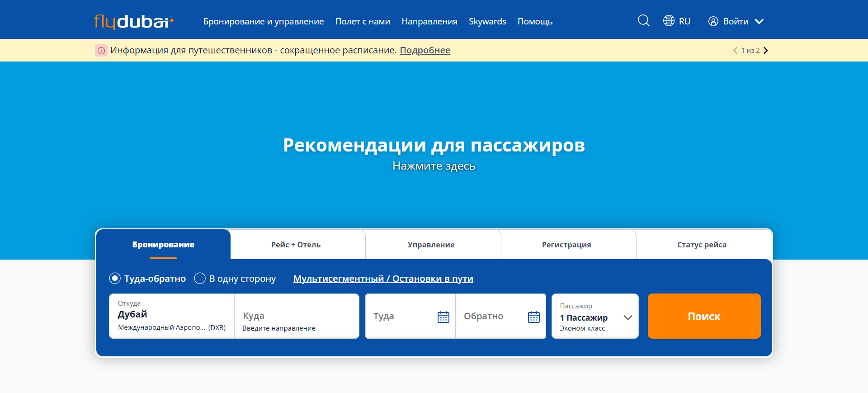This screenshot has width=868, height=393.
Task: Open the departure date calendar icon
Action: pyautogui.click(x=443, y=317)
